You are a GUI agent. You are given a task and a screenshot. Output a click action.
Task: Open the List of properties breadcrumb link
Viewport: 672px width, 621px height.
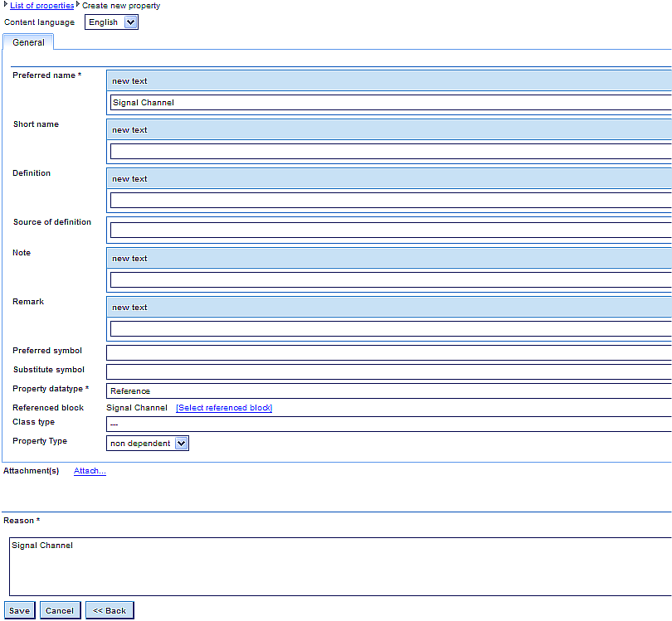tap(41, 6)
